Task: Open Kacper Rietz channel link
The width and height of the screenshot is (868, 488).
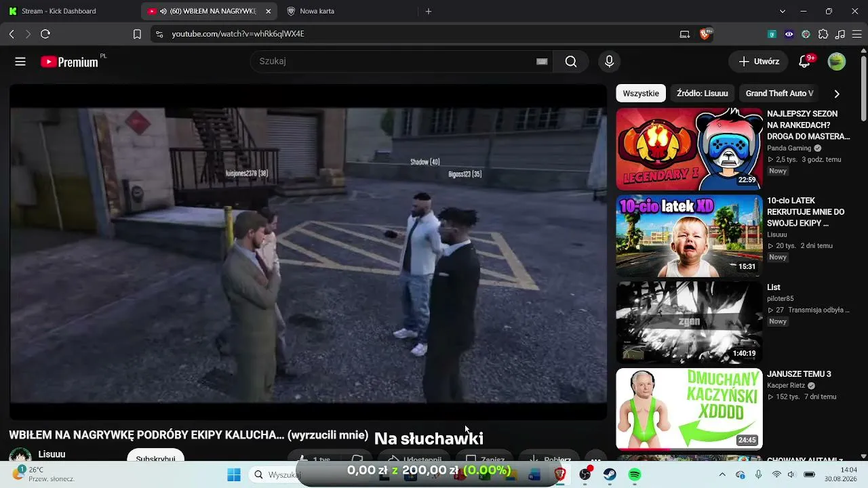Action: (x=787, y=386)
